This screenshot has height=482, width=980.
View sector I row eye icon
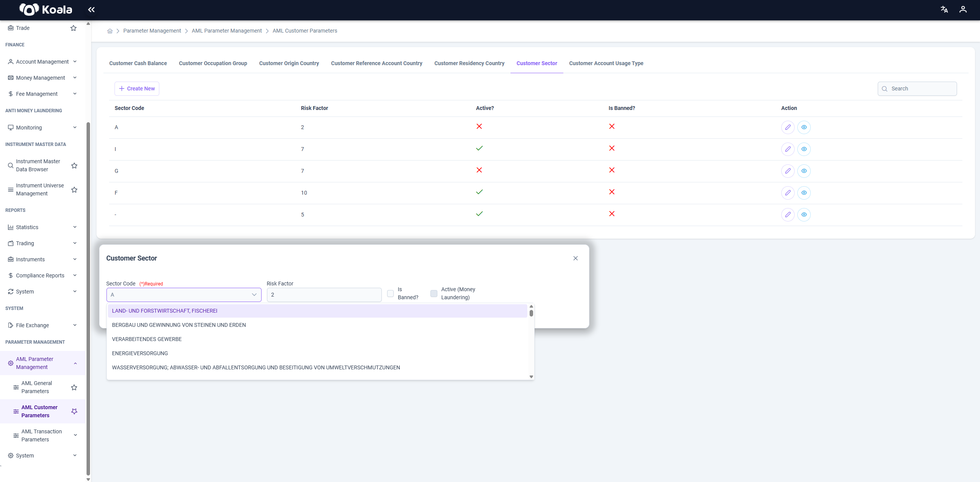804,149
